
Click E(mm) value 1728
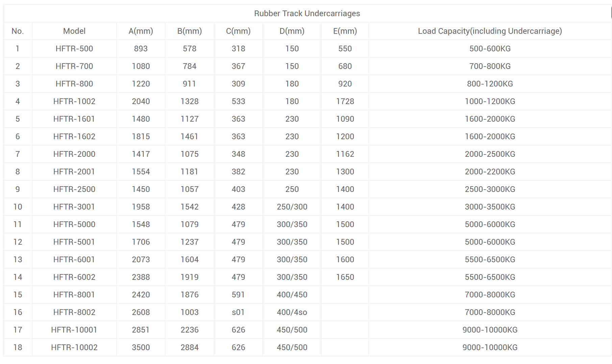click(x=345, y=101)
